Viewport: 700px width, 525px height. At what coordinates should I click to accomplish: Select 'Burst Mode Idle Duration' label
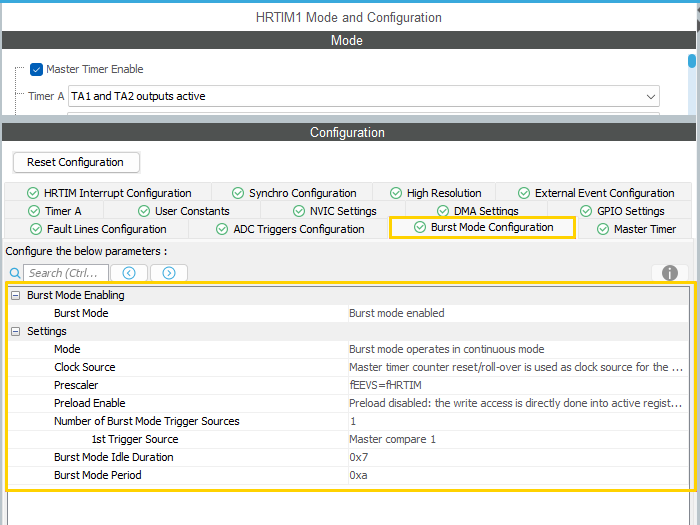point(114,457)
